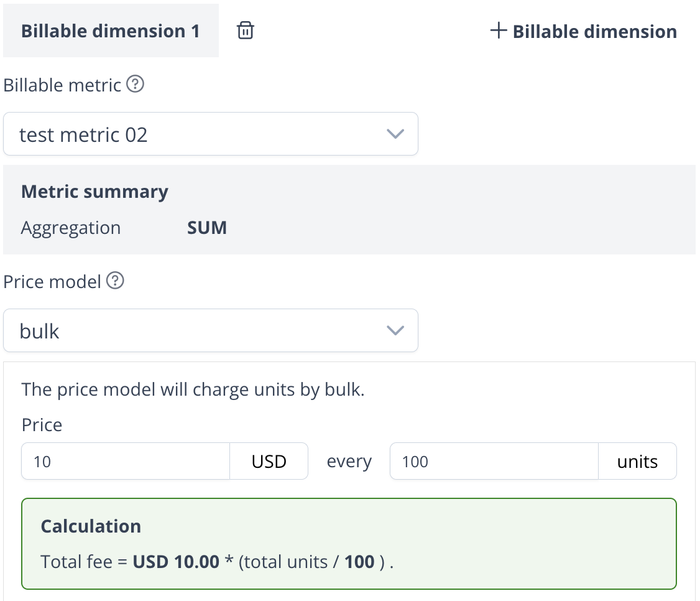Screen dimensions: 700x601
Task: Focus the Price amount field showing 10
Action: 126,462
